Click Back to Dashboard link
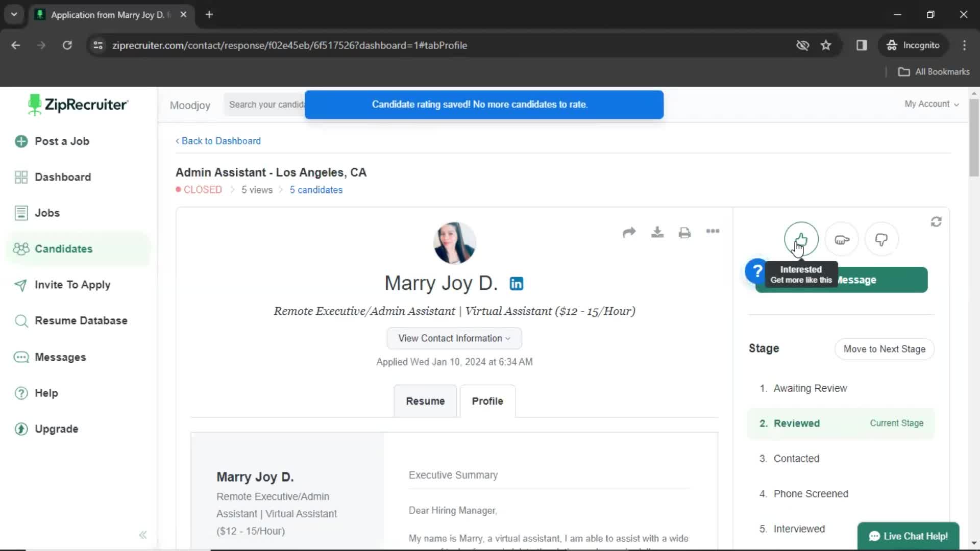980x551 pixels. click(x=217, y=141)
